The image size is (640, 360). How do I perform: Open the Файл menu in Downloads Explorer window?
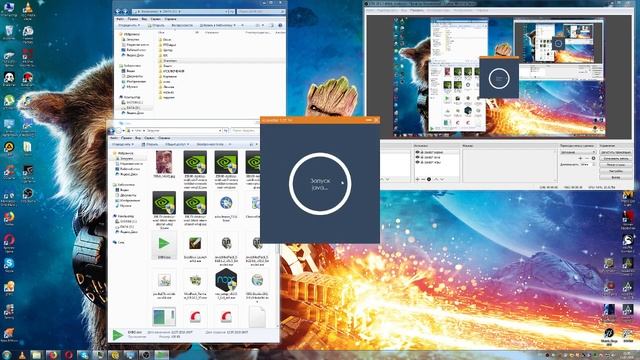(x=115, y=138)
